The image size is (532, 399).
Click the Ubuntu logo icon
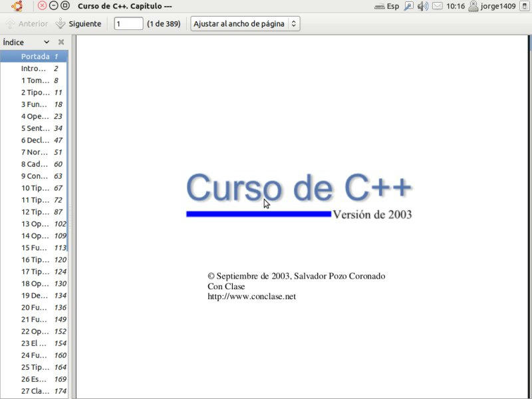(x=17, y=6)
